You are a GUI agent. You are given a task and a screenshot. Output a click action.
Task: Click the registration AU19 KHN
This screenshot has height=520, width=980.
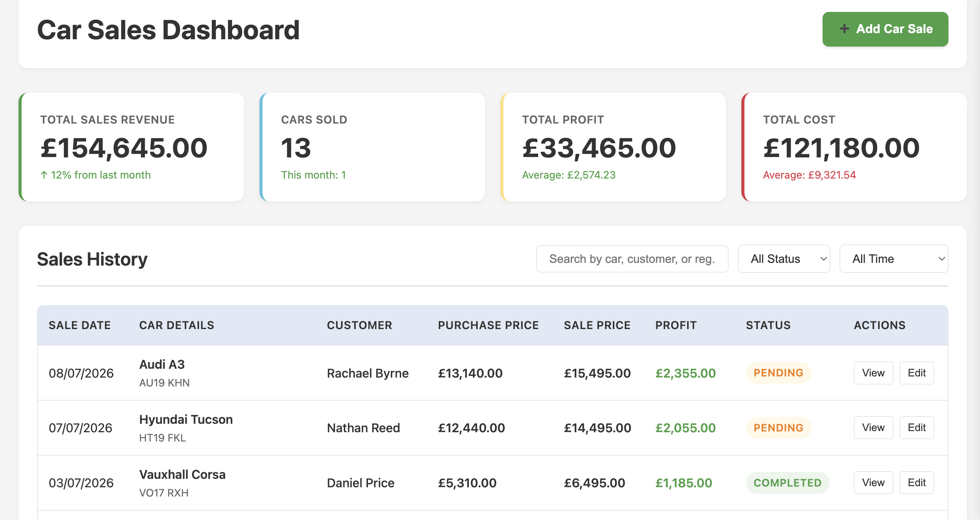click(x=164, y=383)
